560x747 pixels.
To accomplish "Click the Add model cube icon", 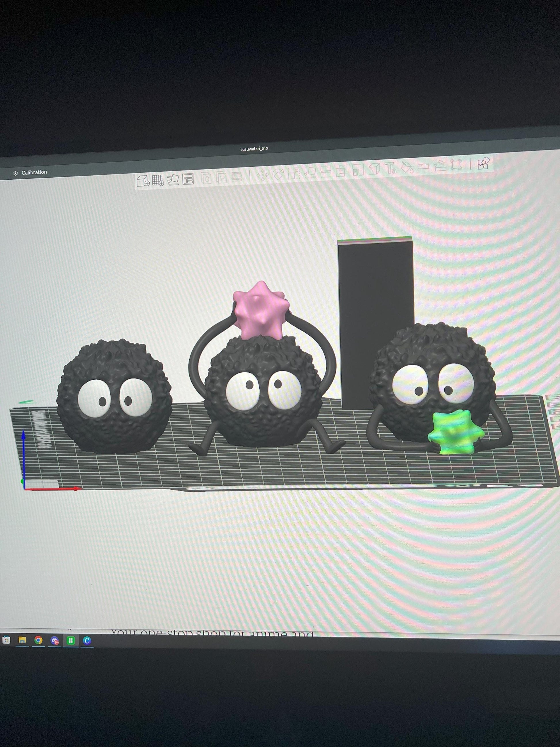I will tap(143, 181).
